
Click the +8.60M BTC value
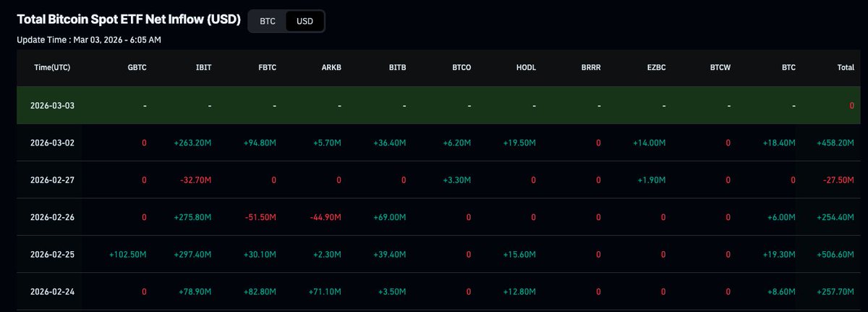coord(782,292)
